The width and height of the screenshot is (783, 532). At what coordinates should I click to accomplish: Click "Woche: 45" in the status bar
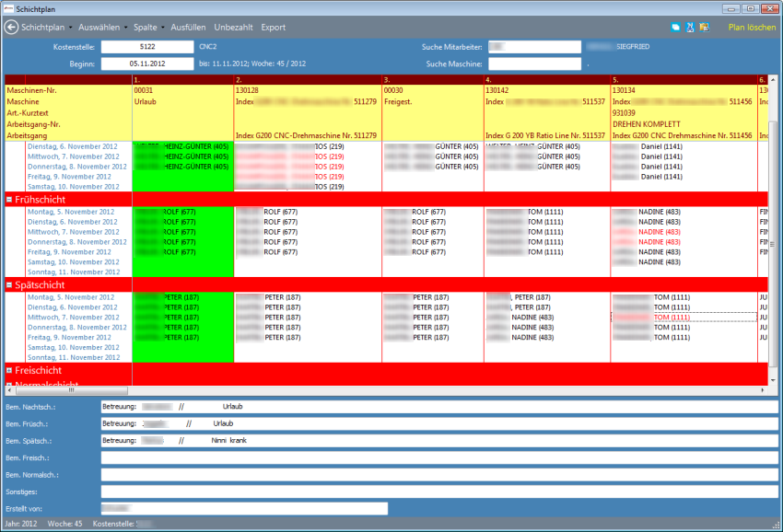coord(64,524)
